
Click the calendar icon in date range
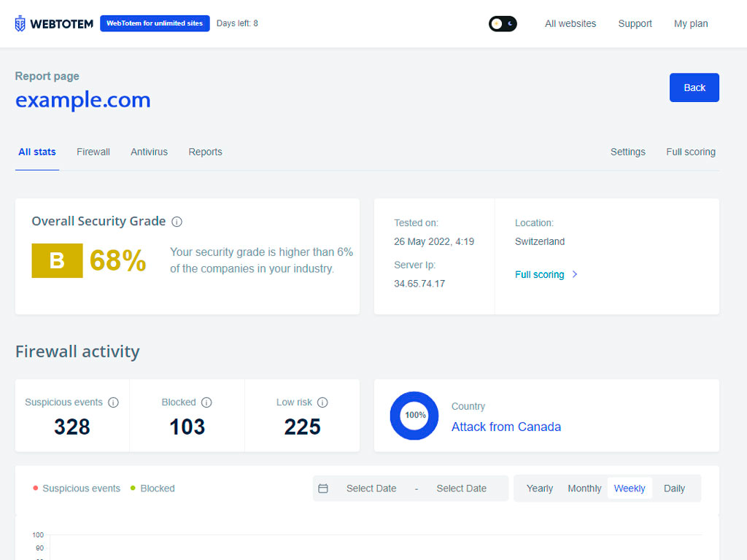(x=324, y=489)
